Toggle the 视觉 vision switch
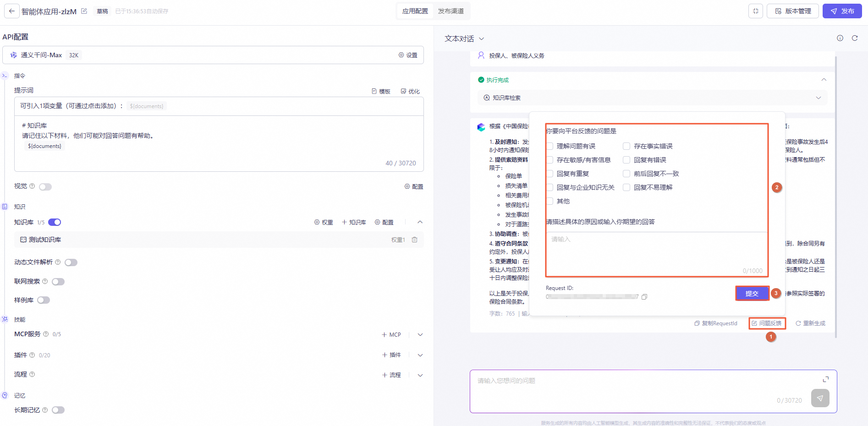 [45, 187]
